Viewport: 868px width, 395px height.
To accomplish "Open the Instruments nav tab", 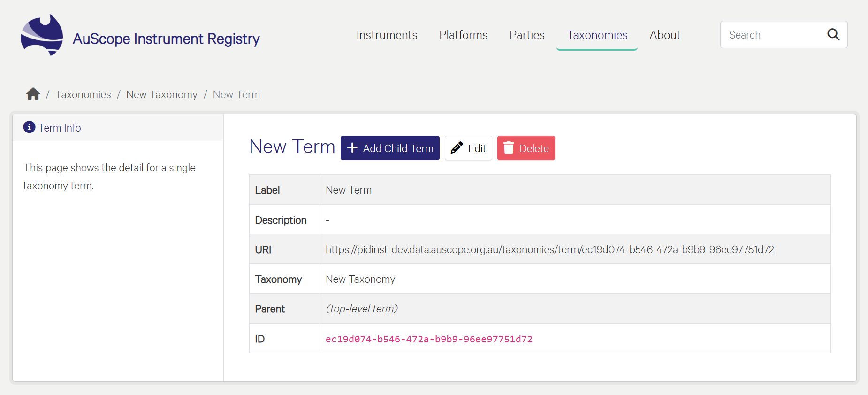I will 387,35.
